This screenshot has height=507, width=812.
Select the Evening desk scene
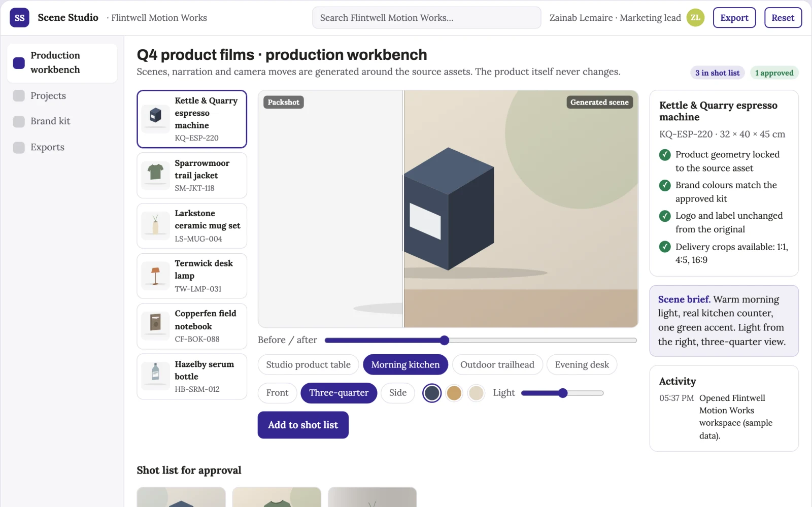pos(582,364)
